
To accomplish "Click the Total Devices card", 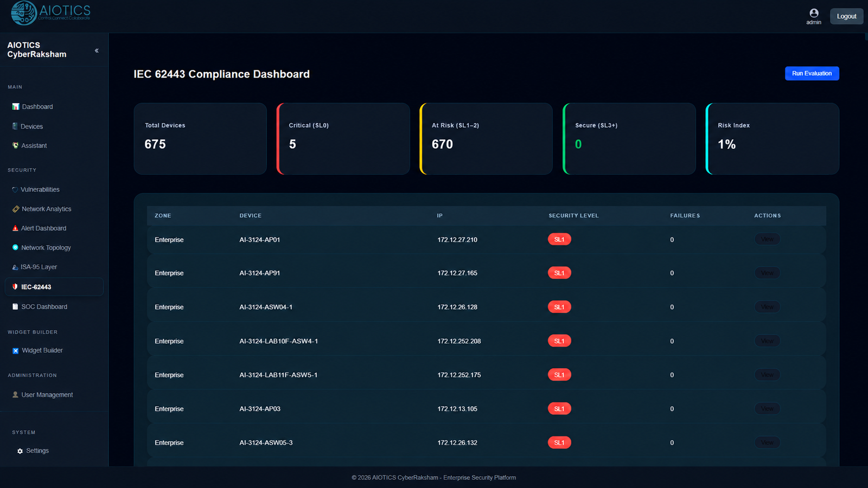I will click(200, 139).
